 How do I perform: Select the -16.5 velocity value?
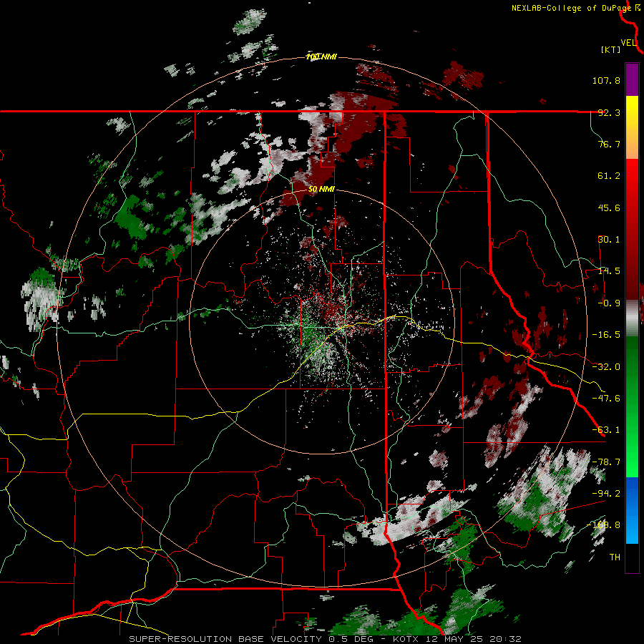606,335
